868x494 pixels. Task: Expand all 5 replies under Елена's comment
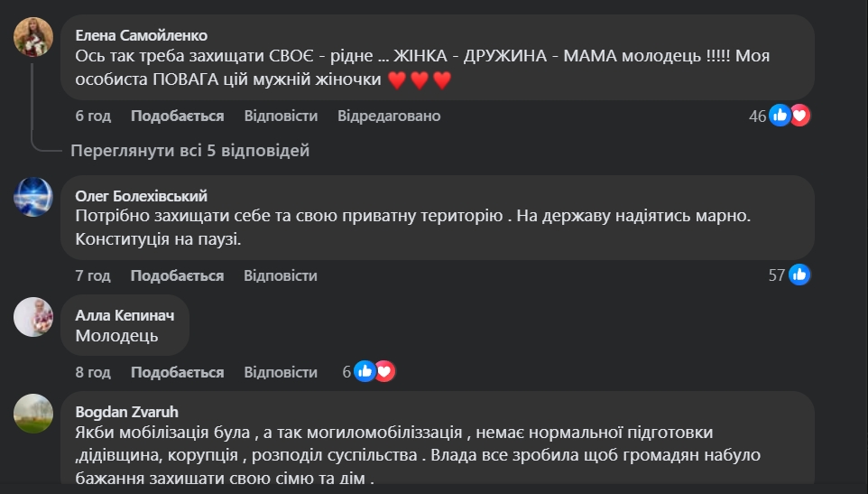point(189,151)
